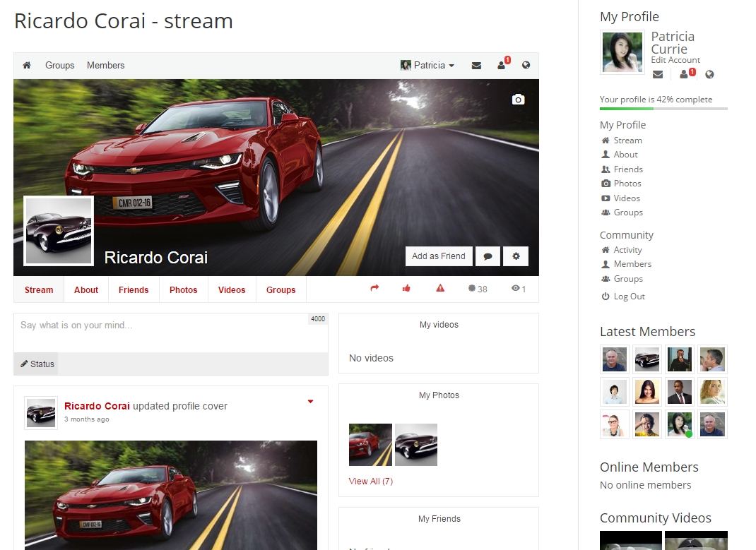Switch to the Friends profile tab

point(134,290)
